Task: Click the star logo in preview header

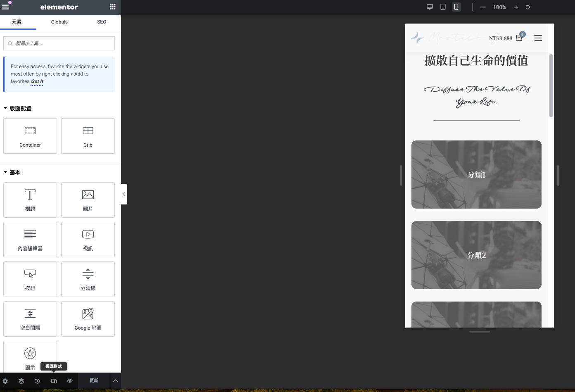Action: tap(417, 38)
